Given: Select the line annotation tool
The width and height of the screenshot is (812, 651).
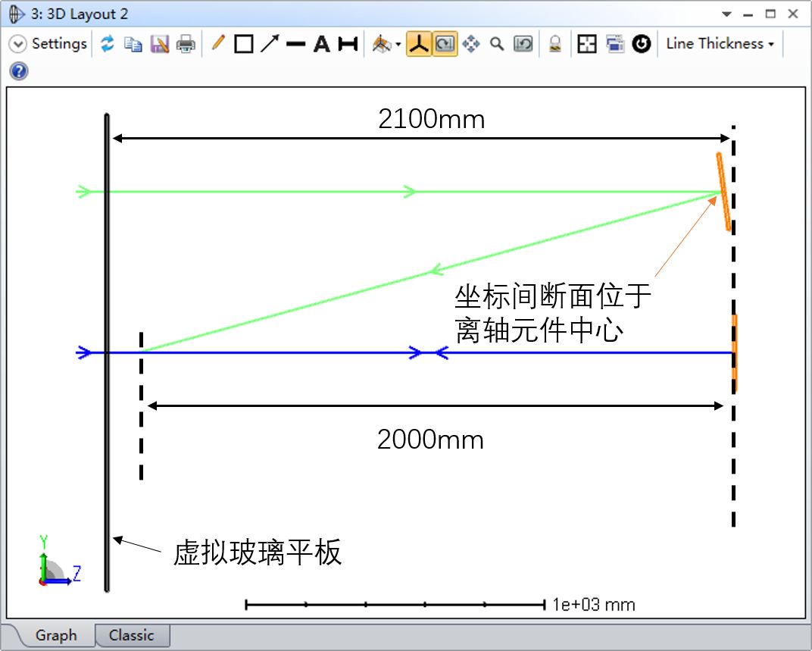Looking at the screenshot, I should pos(295,44).
